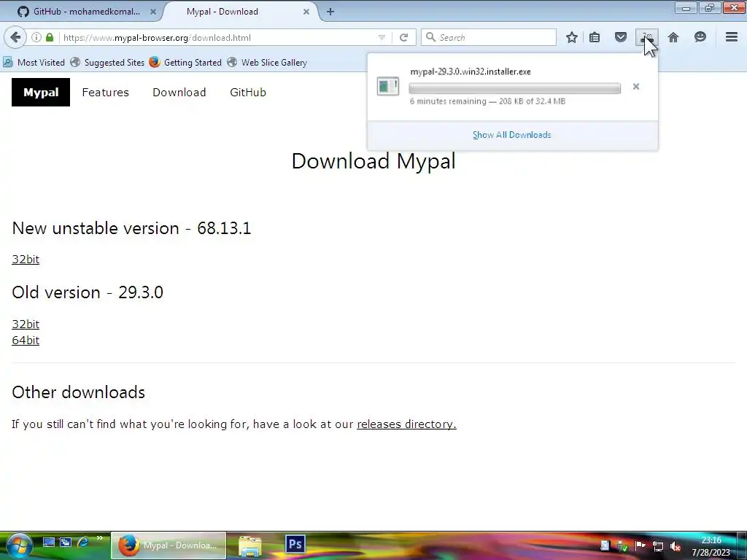Click the installer file icon in downloads
Screen dimensions: 747x560
coord(388,86)
